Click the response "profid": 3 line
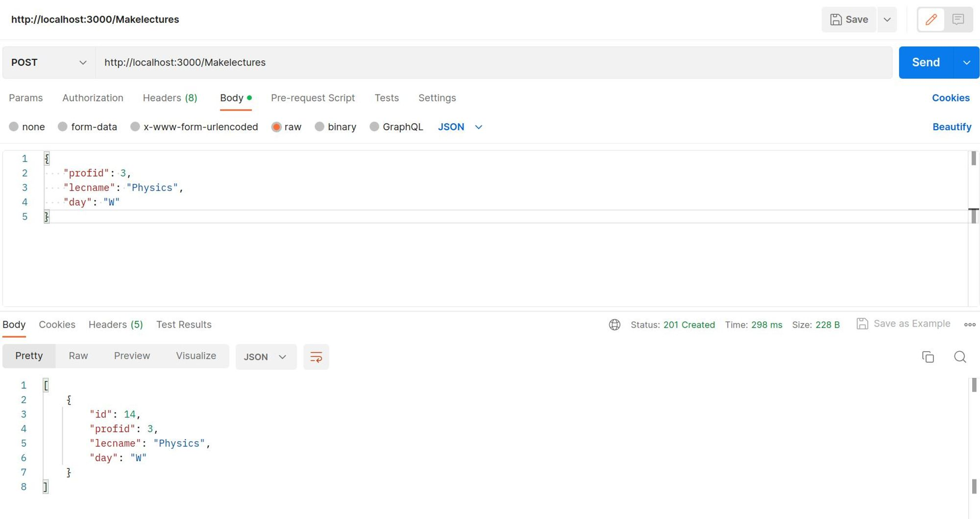The height and width of the screenshot is (519, 980). coord(123,429)
